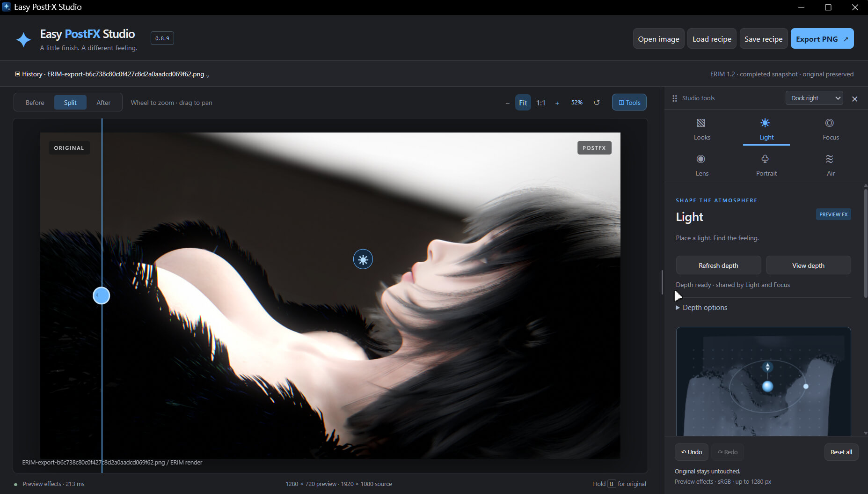Click the 0.8.9 version badge
The width and height of the screenshot is (868, 494).
pyautogui.click(x=162, y=38)
